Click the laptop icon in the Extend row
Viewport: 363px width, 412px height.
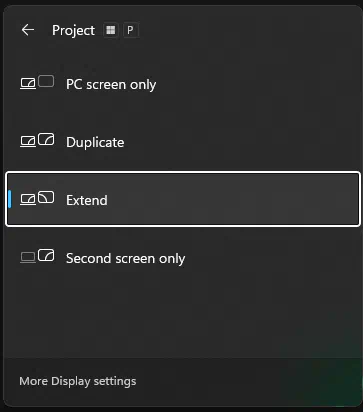click(x=28, y=200)
